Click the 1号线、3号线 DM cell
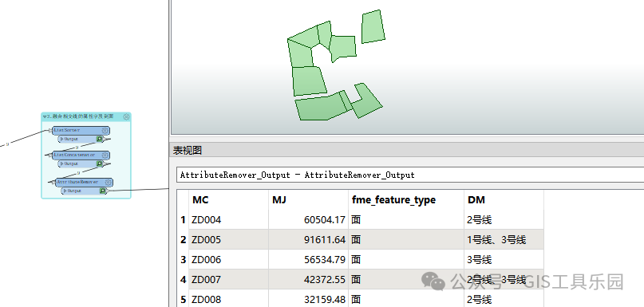This screenshot has width=644, height=307. click(x=504, y=240)
